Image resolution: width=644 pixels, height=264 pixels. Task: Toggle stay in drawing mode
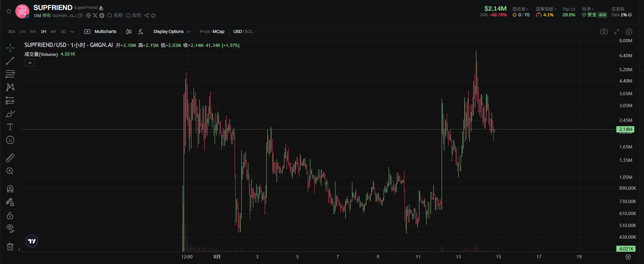(x=10, y=202)
